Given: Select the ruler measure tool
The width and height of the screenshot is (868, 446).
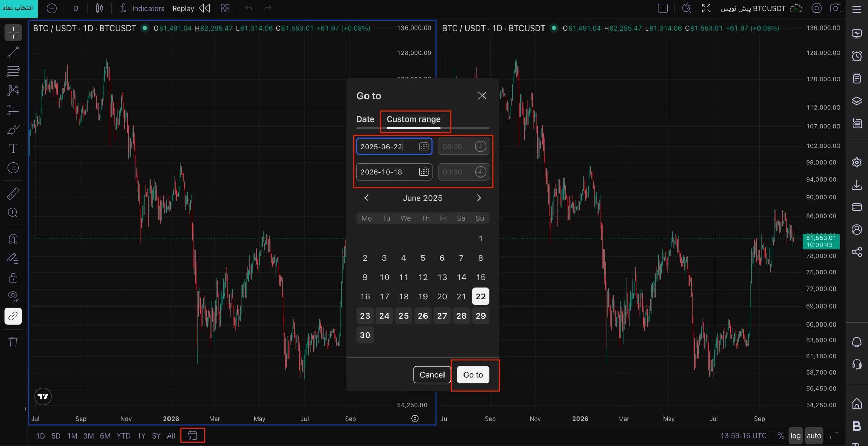Looking at the screenshot, I should [x=13, y=193].
